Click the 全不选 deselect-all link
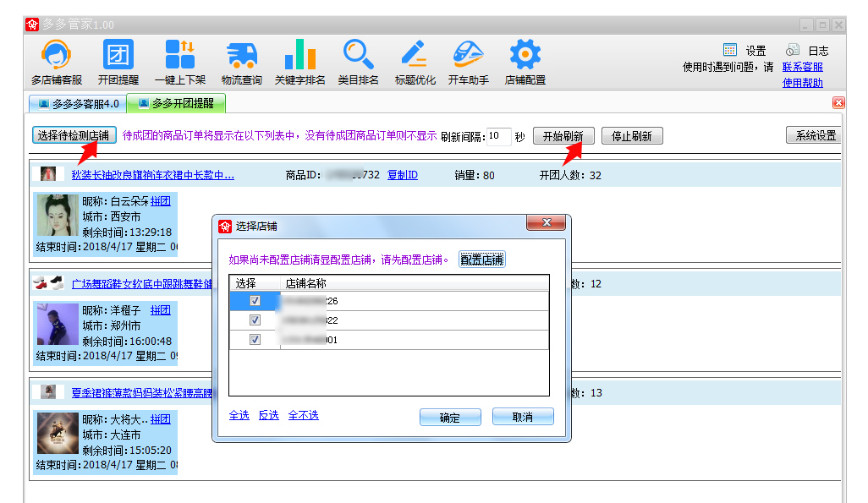This screenshot has width=868, height=503. pyautogui.click(x=304, y=415)
